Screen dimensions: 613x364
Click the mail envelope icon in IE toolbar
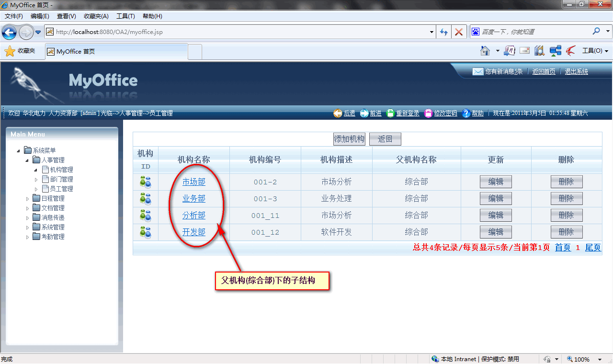(x=524, y=50)
